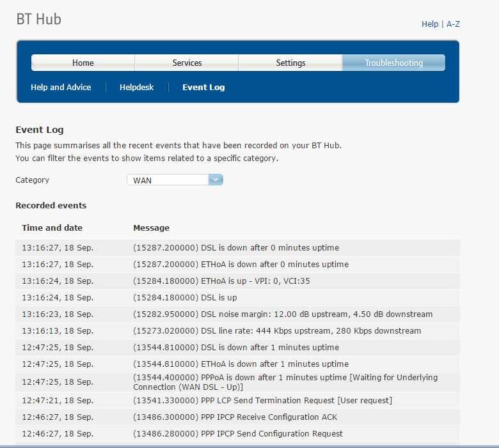
Task: Select the DSL noise margin log entry
Action: click(283, 314)
